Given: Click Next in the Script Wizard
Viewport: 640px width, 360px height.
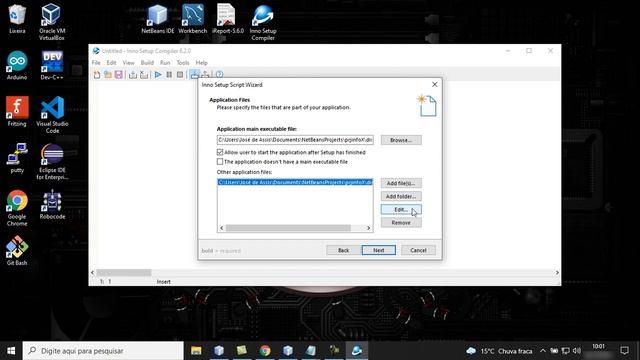Looking at the screenshot, I should pos(378,250).
